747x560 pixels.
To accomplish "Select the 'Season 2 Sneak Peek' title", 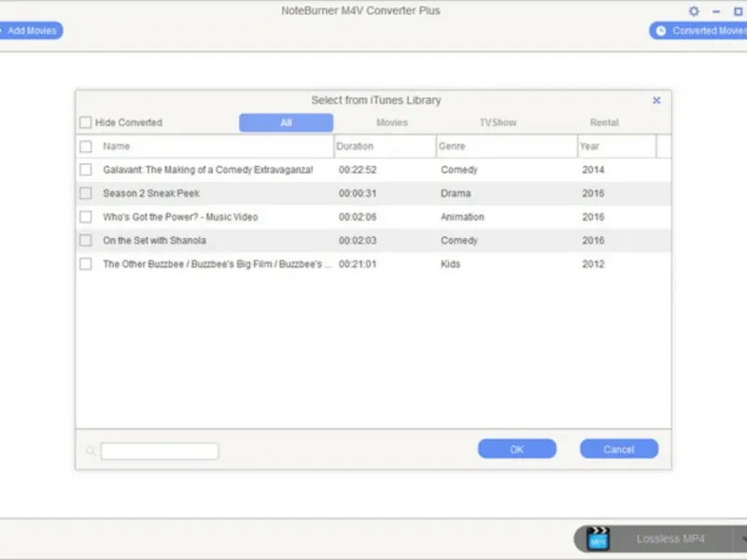I will pos(151,193).
